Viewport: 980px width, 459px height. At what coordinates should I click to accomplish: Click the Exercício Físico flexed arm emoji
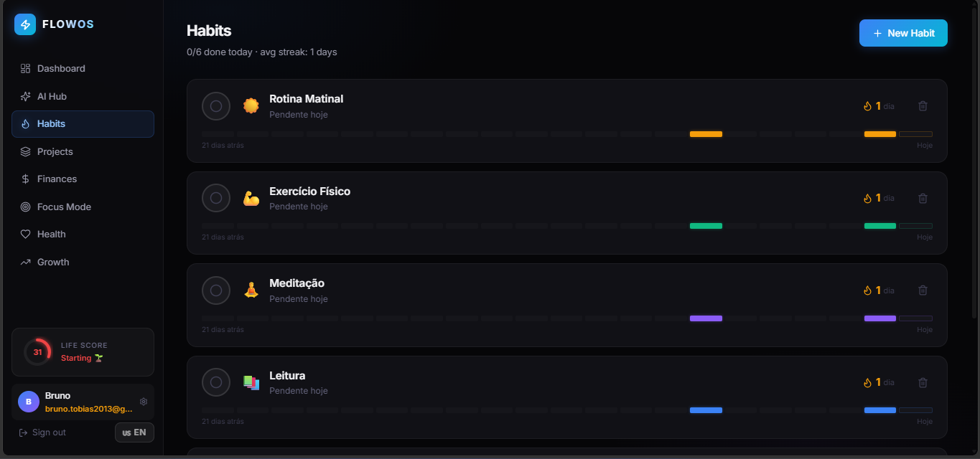[x=251, y=198]
